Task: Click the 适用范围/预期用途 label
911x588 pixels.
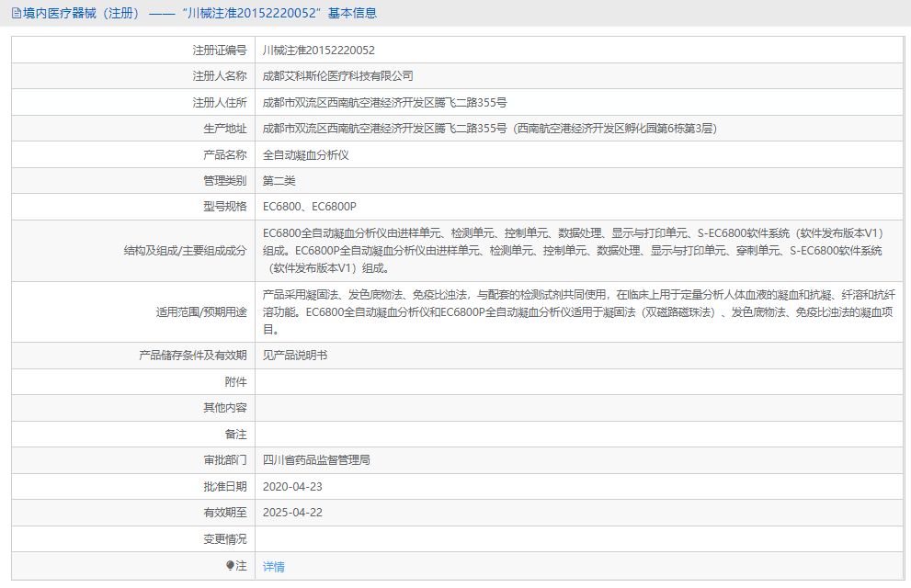Action: [x=201, y=312]
